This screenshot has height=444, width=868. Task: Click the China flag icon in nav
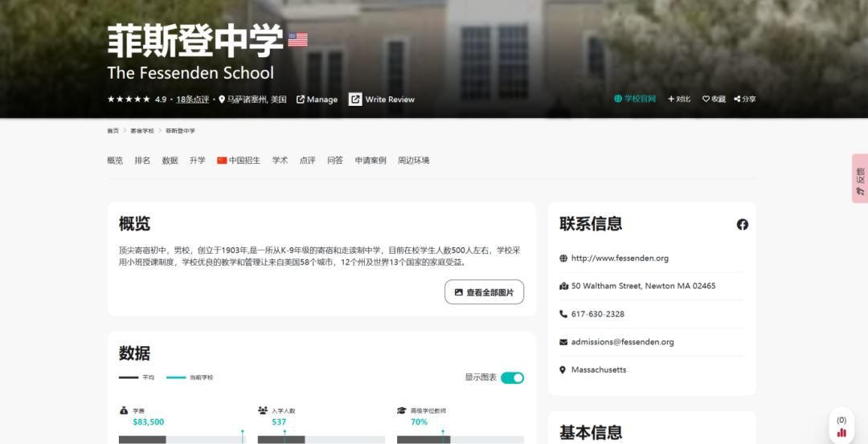click(222, 161)
